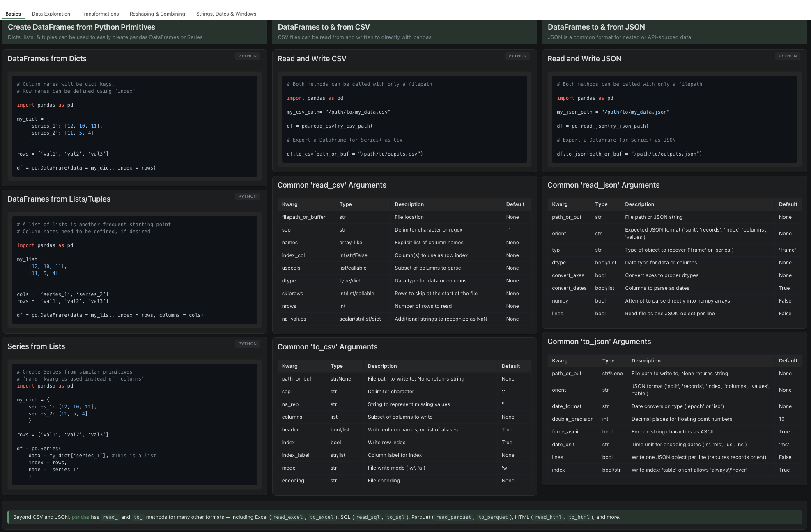Select 'header' kwarg in to_csv table
This screenshot has width=811, height=532.
pos(290,430)
